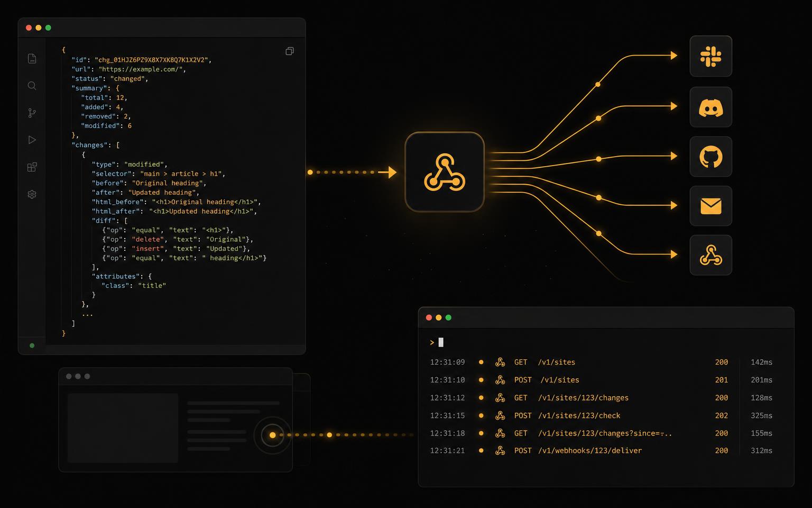The width and height of the screenshot is (812, 508).
Task: Open the Extensions blocks icon in sidebar
Action: pyautogui.click(x=32, y=167)
